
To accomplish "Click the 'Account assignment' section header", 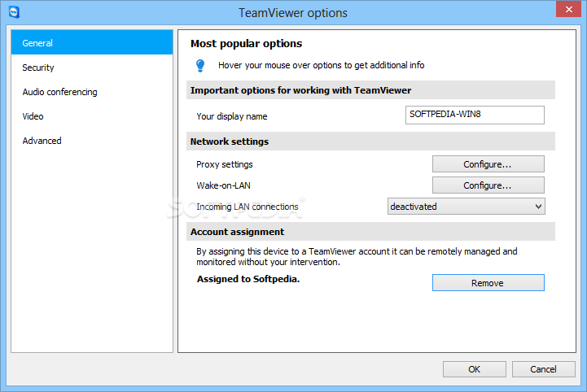I will tap(370, 232).
